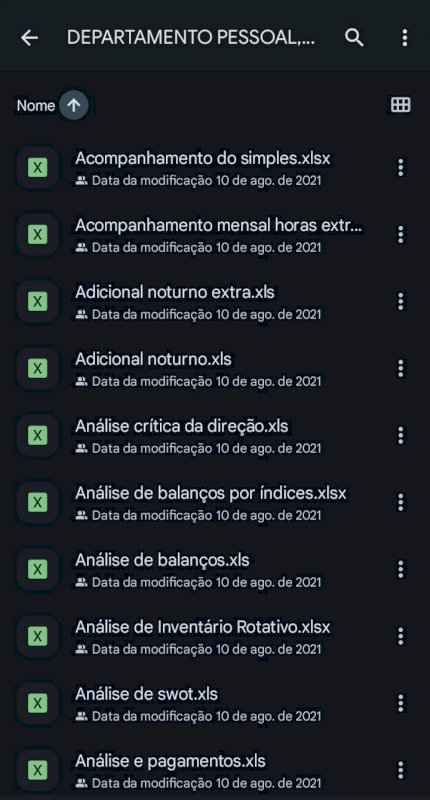Tap the DEPARTAMENTO PESSOAL folder title
The height and width of the screenshot is (800, 430).
190,38
